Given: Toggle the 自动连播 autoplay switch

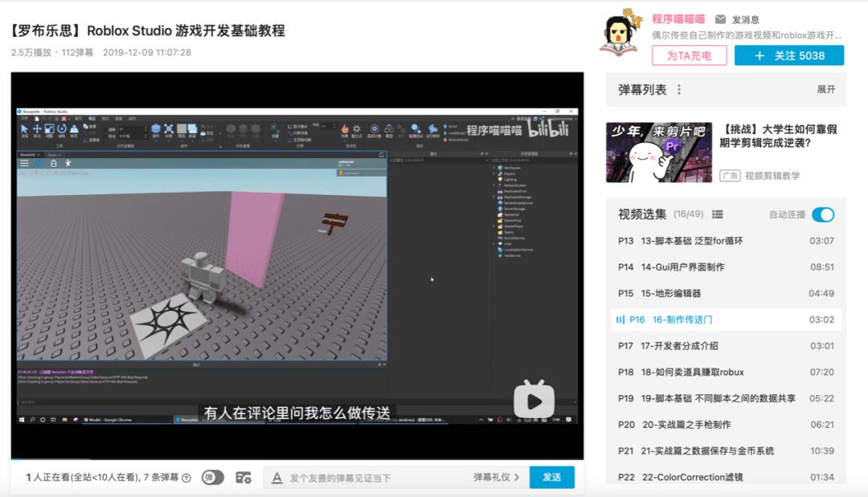Looking at the screenshot, I should click(x=823, y=214).
